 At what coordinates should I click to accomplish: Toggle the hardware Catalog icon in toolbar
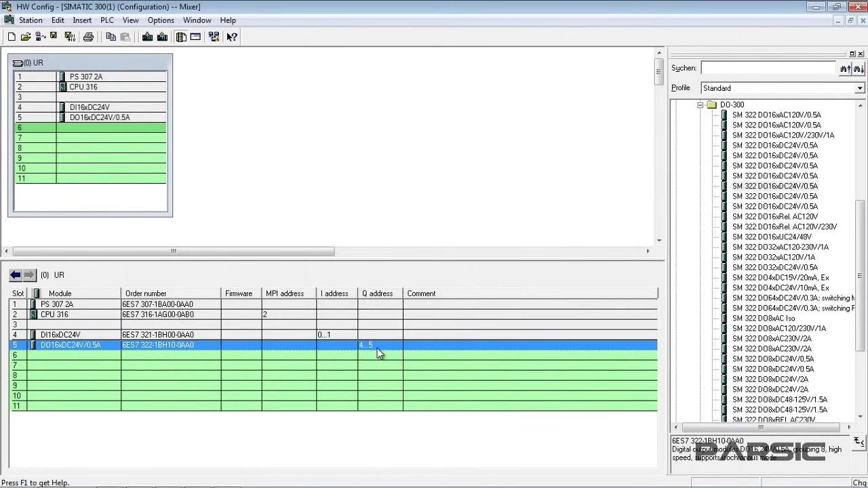point(181,37)
